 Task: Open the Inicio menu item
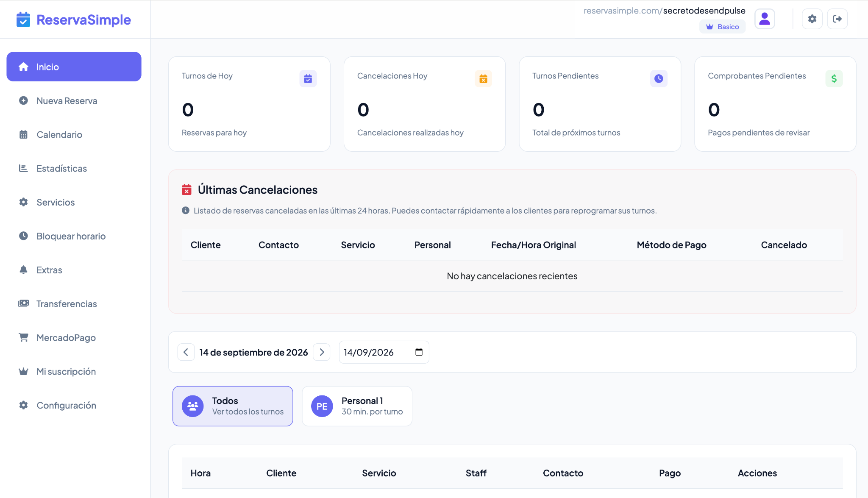(x=74, y=67)
